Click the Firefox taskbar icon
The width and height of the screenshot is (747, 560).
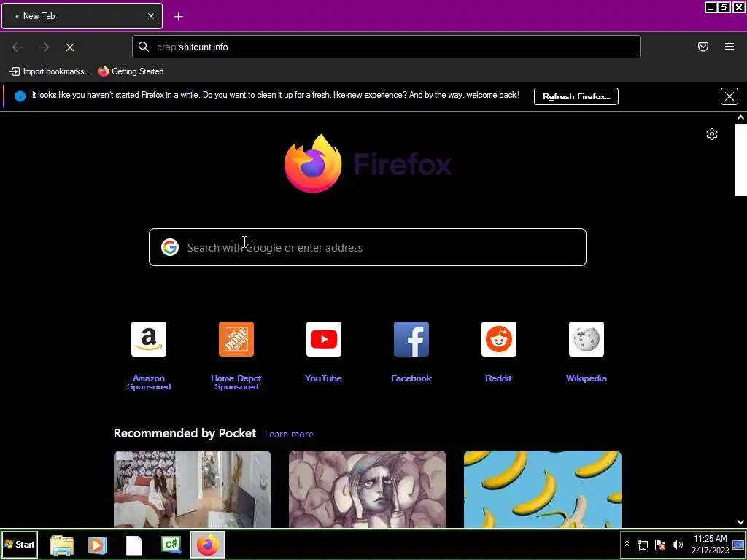click(208, 545)
